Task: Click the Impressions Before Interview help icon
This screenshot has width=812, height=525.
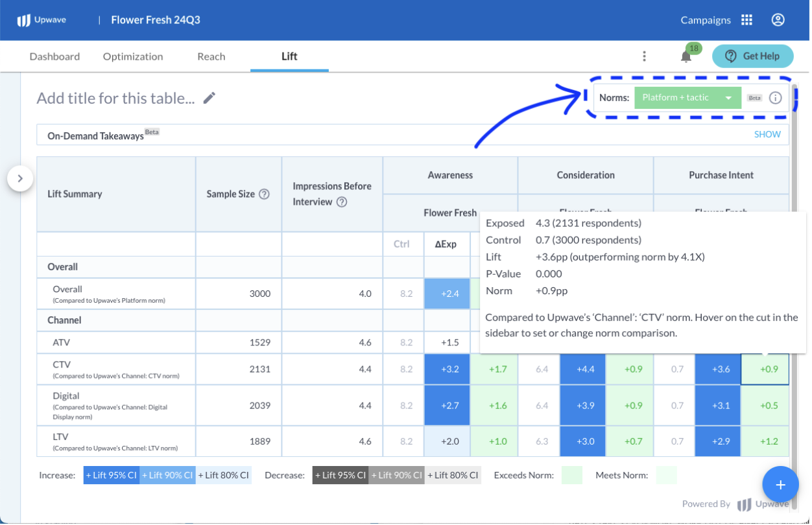Action: pos(342,202)
